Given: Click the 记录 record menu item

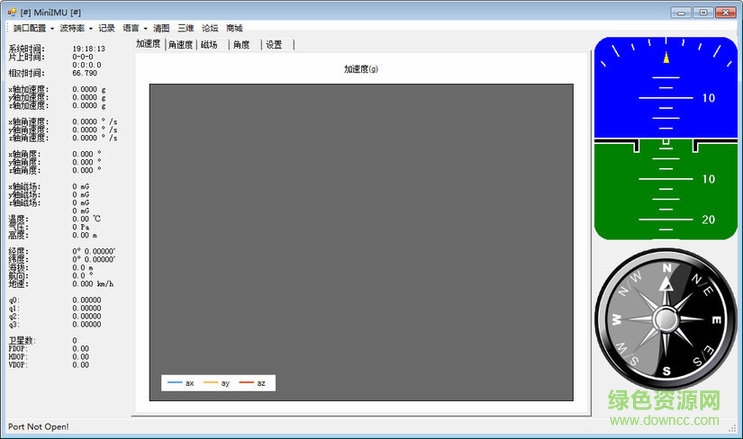Looking at the screenshot, I should (x=107, y=28).
